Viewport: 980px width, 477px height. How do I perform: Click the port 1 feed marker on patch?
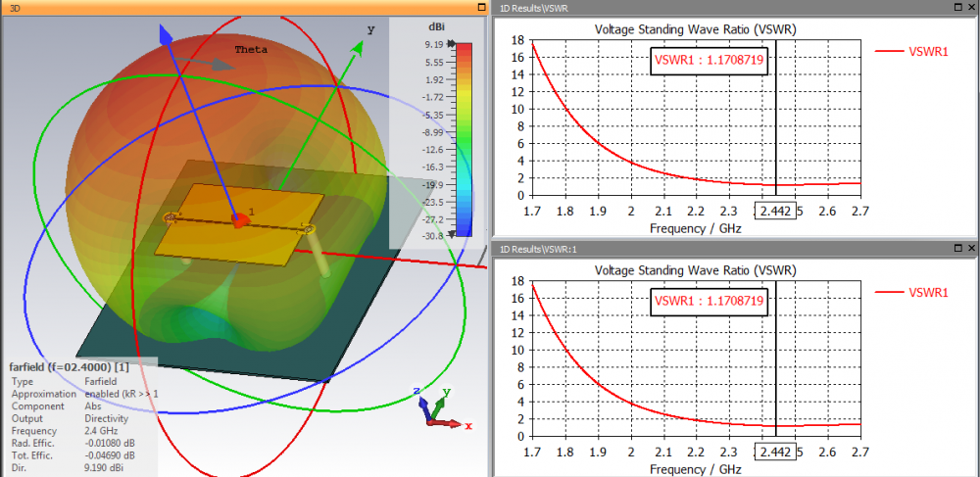click(239, 219)
